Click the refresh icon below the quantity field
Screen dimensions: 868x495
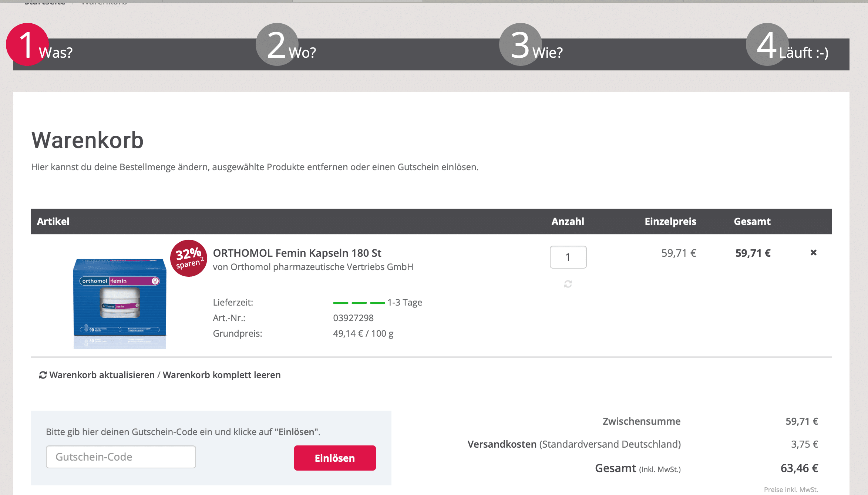(x=568, y=284)
